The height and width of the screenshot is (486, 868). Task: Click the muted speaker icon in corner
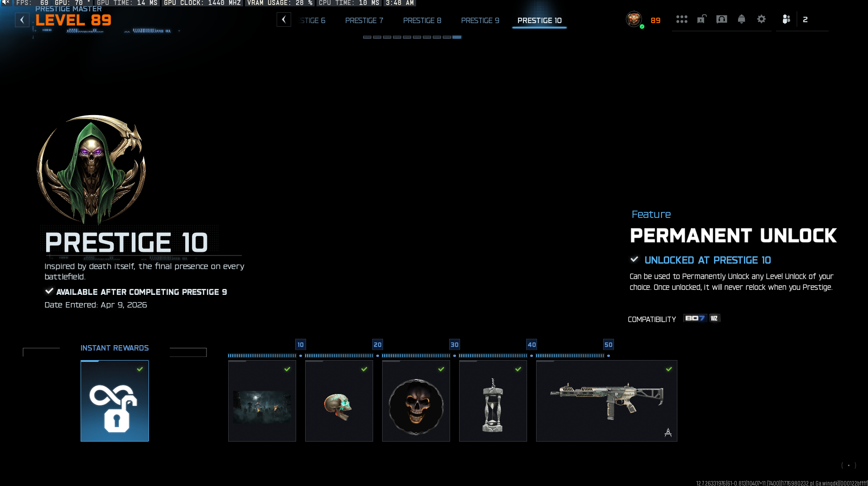pyautogui.click(x=5, y=3)
